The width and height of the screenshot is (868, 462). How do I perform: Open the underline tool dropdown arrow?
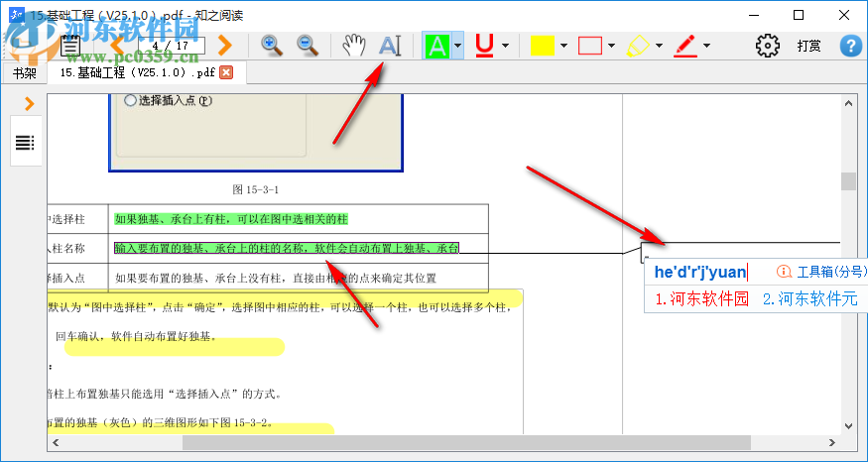pyautogui.click(x=505, y=46)
